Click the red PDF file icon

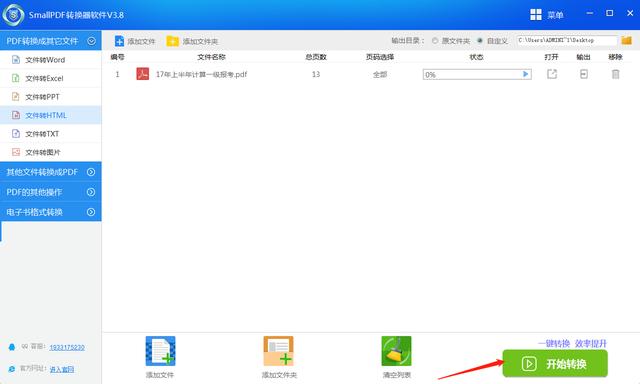click(142, 74)
